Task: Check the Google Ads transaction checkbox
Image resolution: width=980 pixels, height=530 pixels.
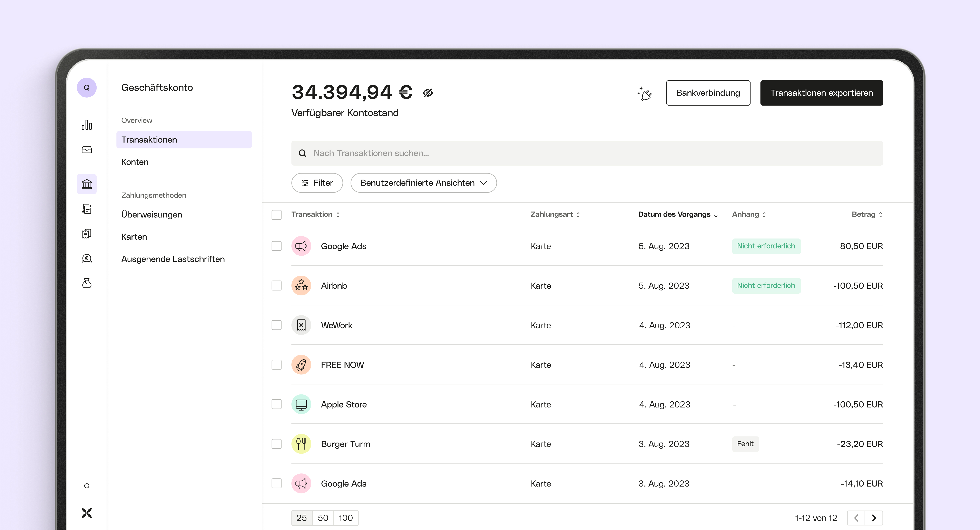Action: click(276, 246)
